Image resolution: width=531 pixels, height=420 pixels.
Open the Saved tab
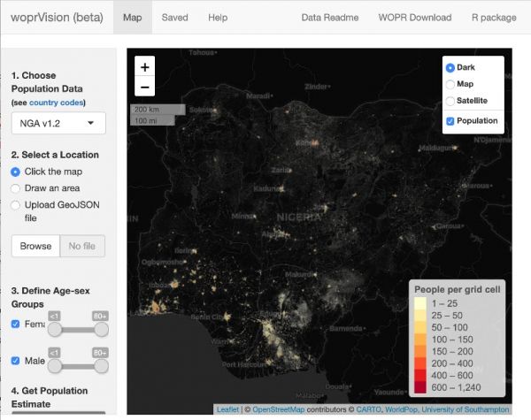174,18
